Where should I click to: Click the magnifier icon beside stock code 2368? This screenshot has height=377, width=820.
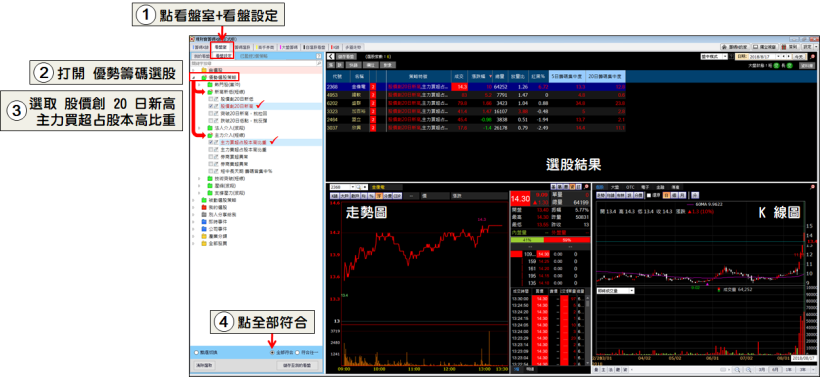[359, 187]
